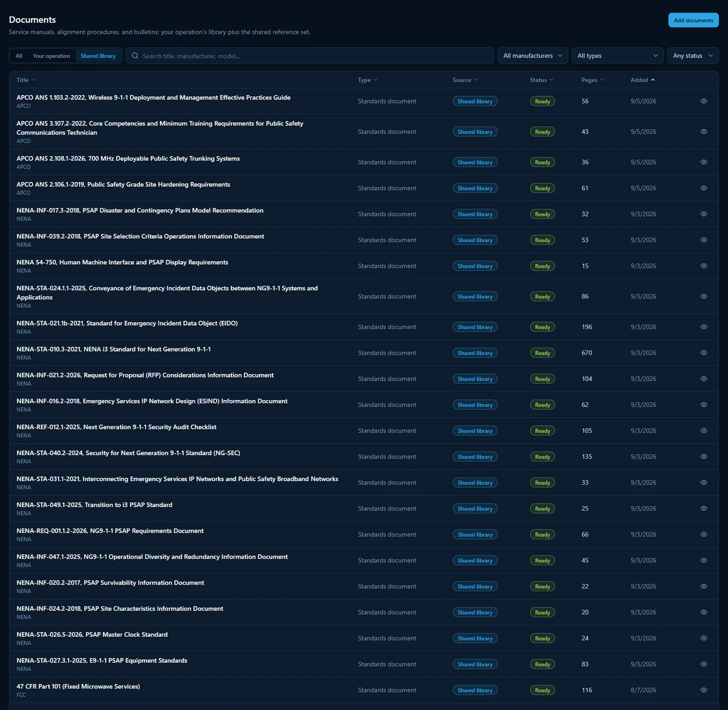This screenshot has width=728, height=710.
Task: Click the search magnifier icon
Action: click(x=135, y=56)
